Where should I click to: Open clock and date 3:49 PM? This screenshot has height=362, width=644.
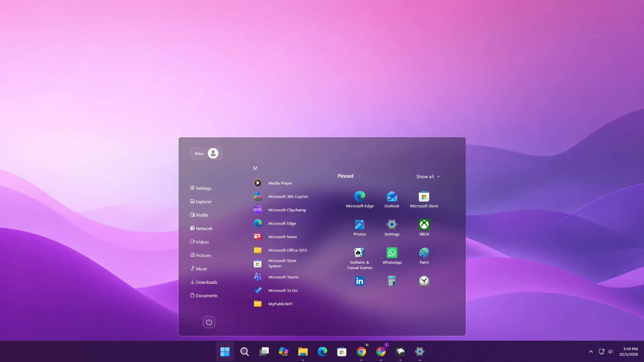coord(629,352)
